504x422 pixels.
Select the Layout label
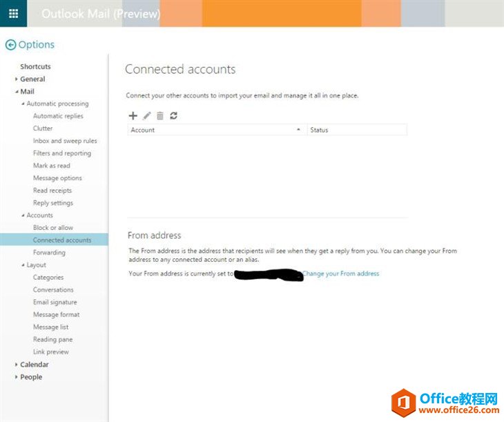tap(37, 265)
